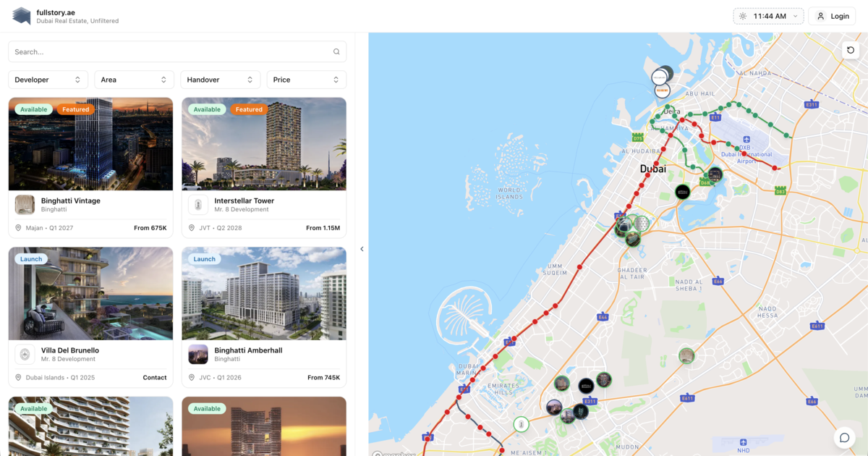Click 'Contact' on Villa Del Brunello card

pos(155,378)
